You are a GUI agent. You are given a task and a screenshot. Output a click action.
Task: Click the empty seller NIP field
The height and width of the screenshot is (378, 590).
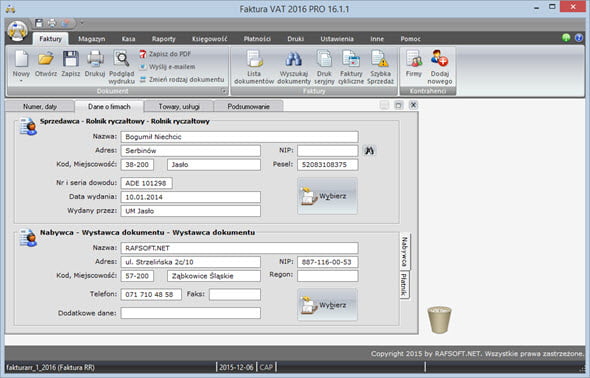point(327,151)
